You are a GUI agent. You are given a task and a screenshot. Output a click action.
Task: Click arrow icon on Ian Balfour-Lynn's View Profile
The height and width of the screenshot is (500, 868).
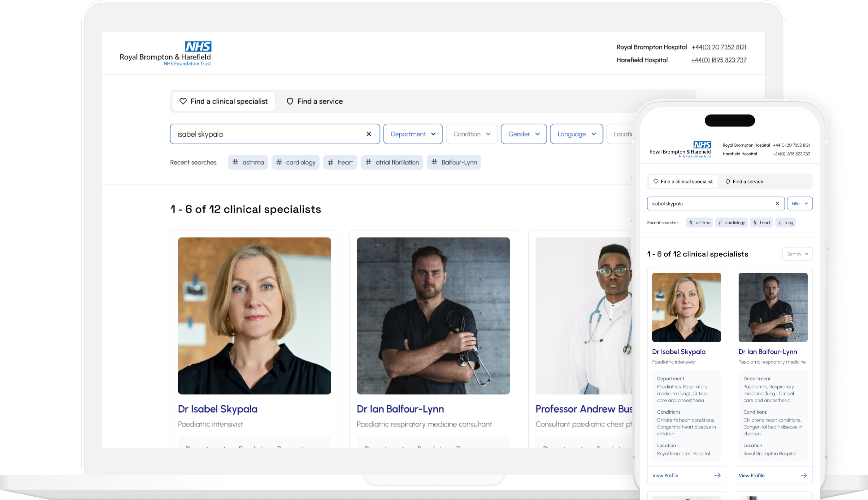pyautogui.click(x=803, y=475)
